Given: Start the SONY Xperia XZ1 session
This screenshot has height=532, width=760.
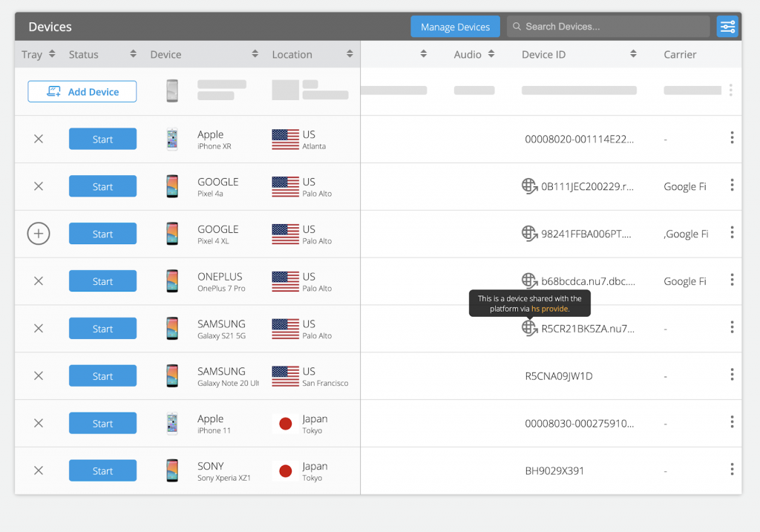Looking at the screenshot, I should [x=102, y=470].
